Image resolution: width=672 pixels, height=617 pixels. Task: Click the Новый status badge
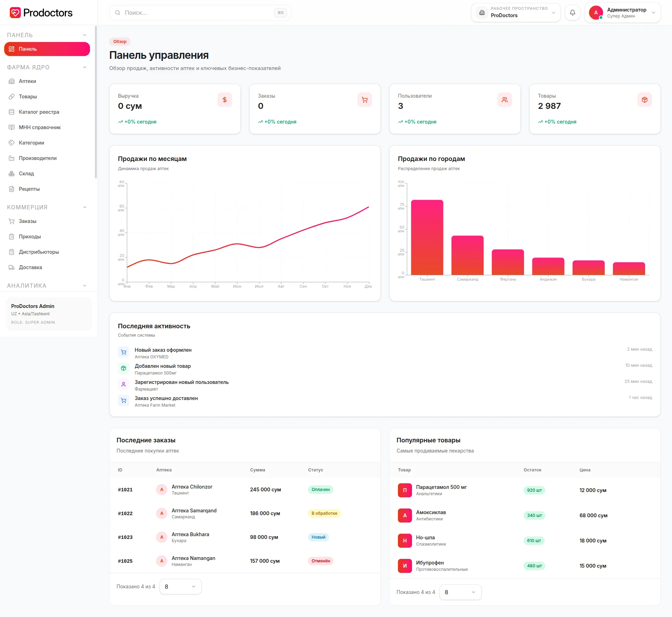[x=318, y=537]
